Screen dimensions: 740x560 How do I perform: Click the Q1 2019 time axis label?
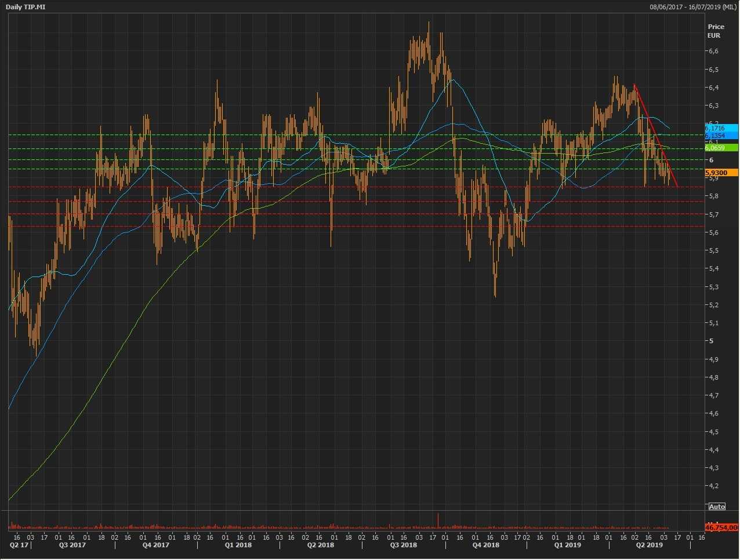click(x=567, y=546)
